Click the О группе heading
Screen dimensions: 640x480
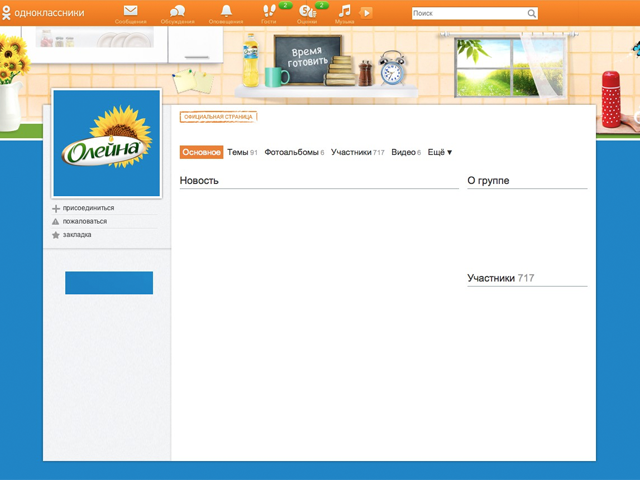click(488, 181)
